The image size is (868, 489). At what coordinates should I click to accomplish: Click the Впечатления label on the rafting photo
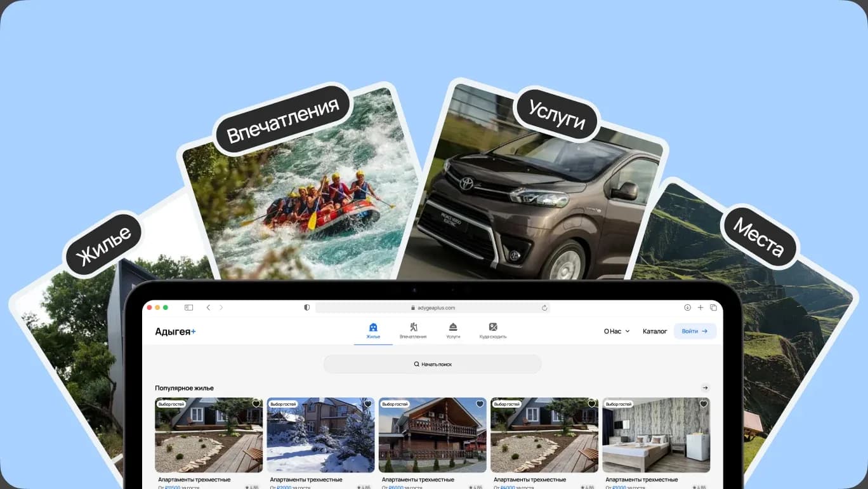point(283,119)
